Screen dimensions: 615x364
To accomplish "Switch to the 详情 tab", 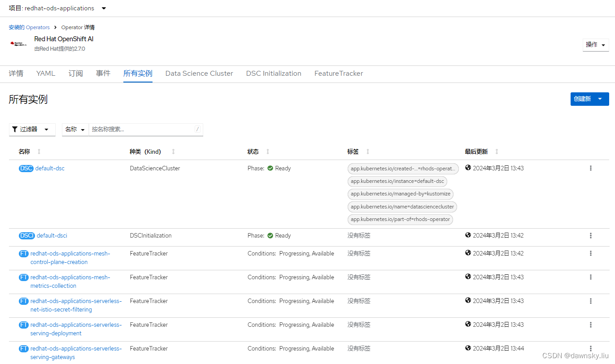I will pyautogui.click(x=16, y=74).
